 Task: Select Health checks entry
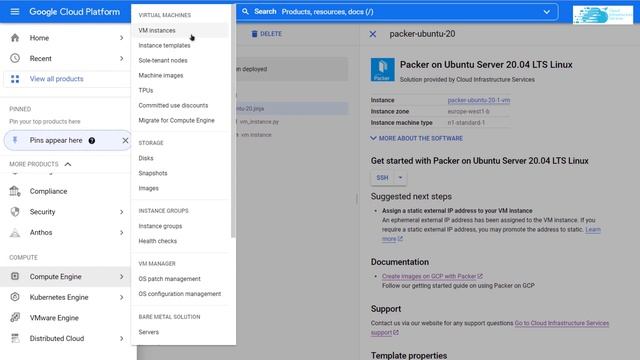click(x=158, y=241)
